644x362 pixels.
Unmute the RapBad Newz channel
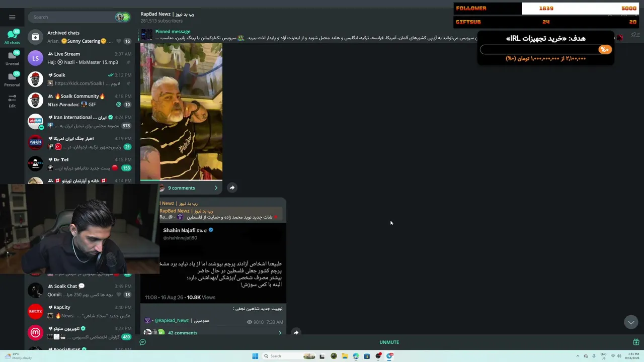(389, 342)
